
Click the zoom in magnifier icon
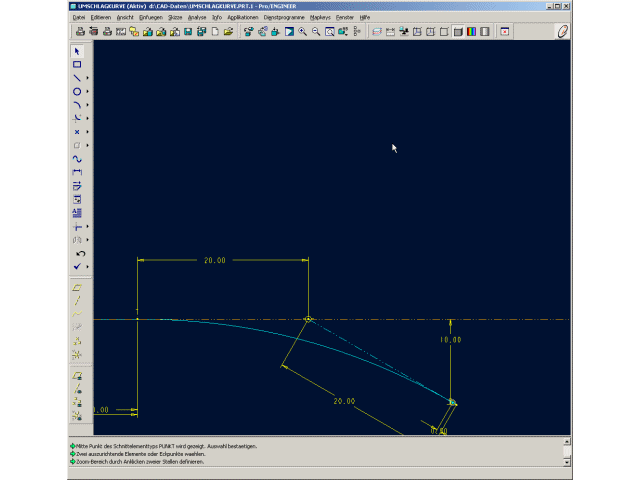[x=302, y=31]
